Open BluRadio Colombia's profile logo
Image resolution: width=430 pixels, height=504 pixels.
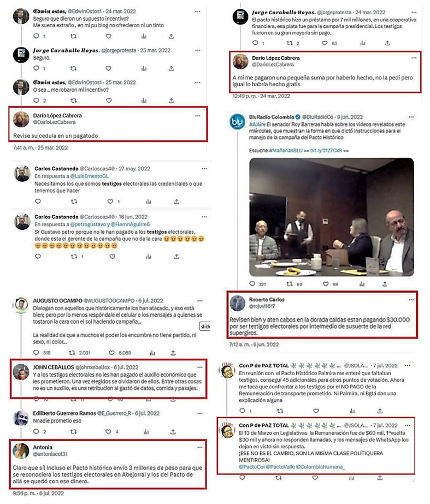(237, 122)
